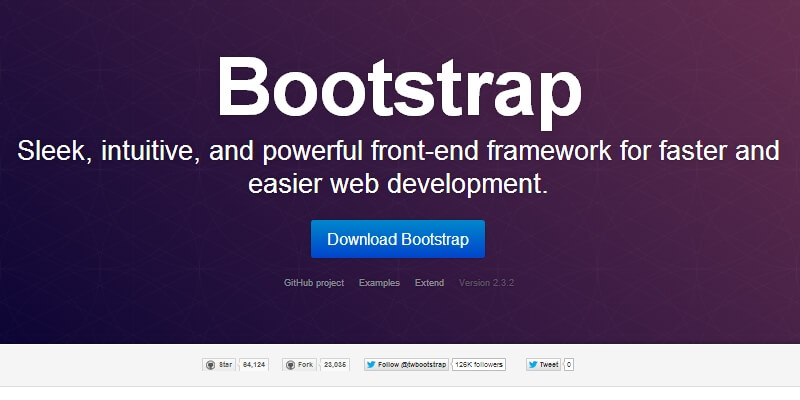Click the Version 2.3.2 text
The image size is (800, 400).
pyautogui.click(x=486, y=283)
